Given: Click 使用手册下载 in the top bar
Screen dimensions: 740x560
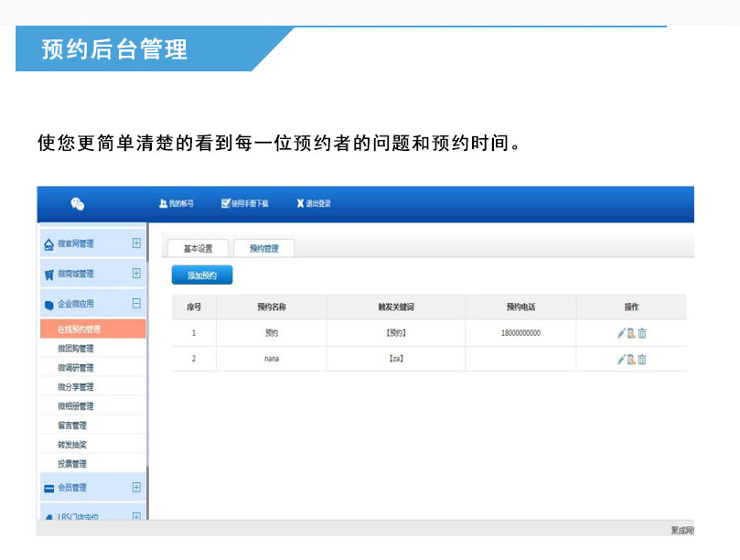Looking at the screenshot, I should 244,204.
